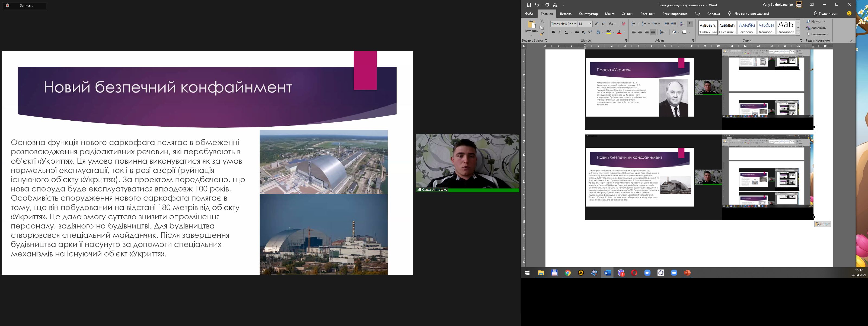
Task: Toggle justify text alignment
Action: [653, 32]
